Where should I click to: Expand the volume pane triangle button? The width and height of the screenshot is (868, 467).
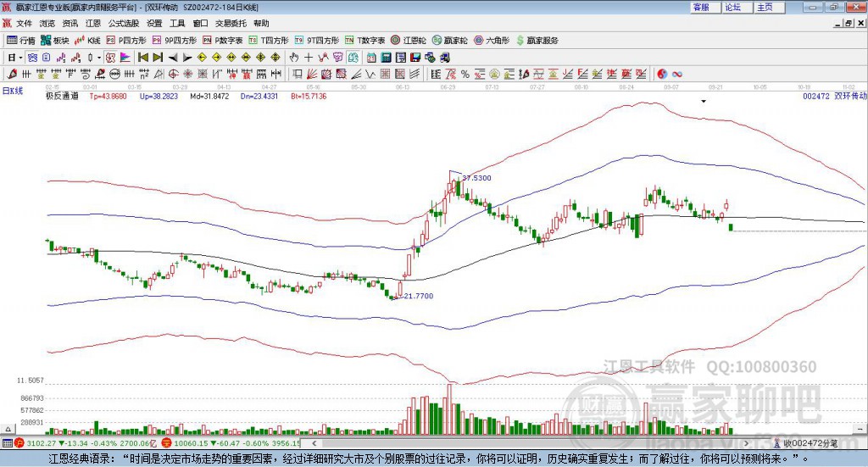coord(8,429)
